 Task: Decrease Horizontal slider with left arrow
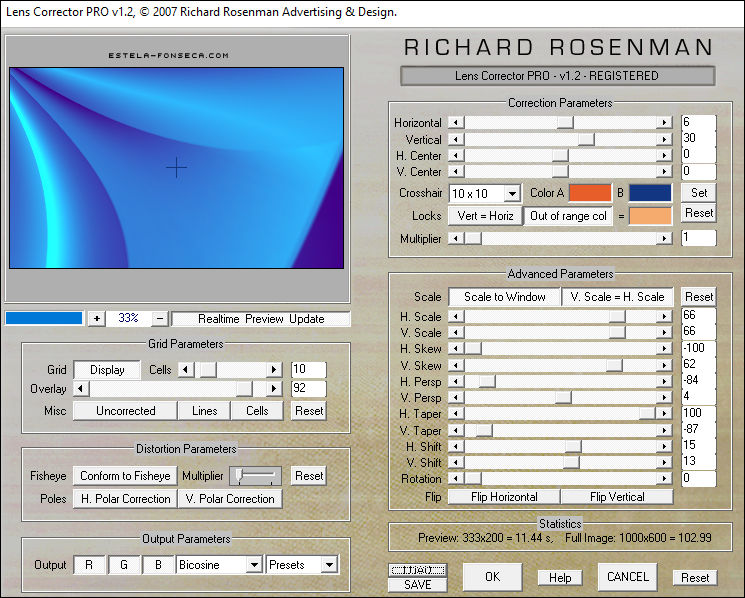coord(456,123)
